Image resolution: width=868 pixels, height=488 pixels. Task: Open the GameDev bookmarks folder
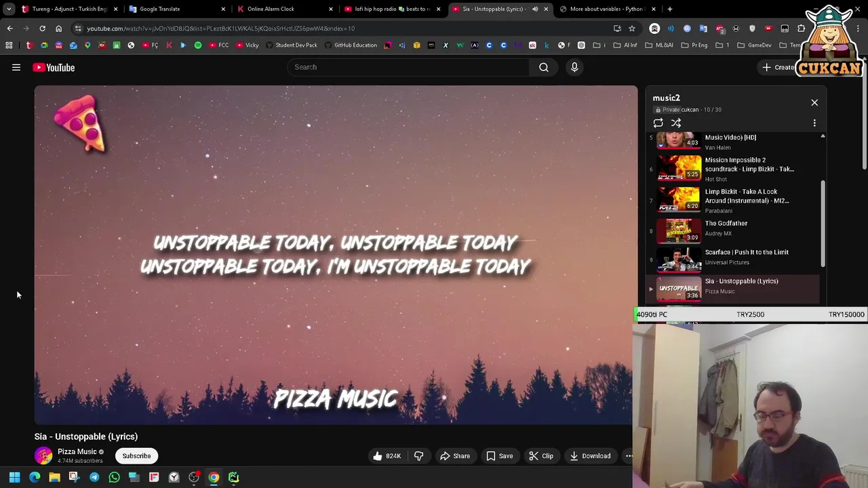[755, 45]
